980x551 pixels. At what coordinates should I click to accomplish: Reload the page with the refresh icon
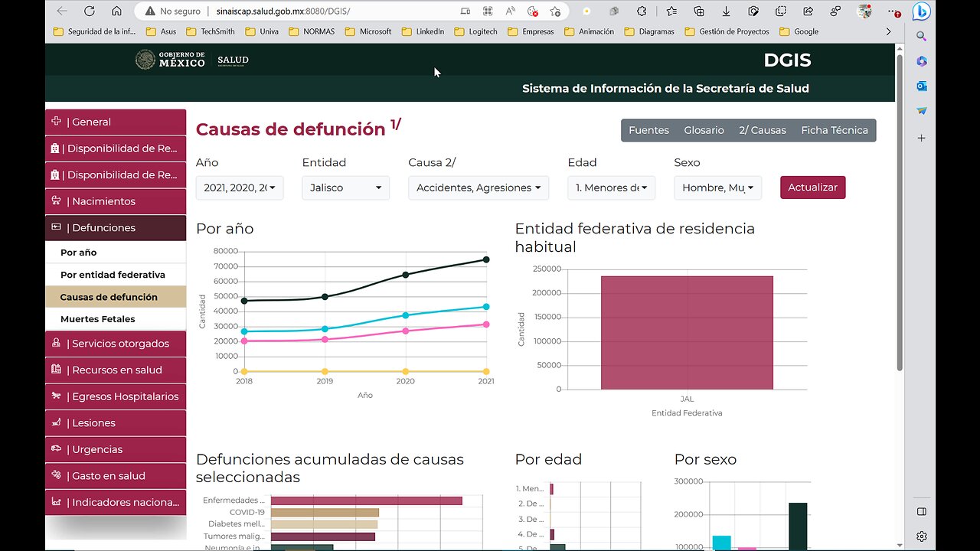[x=90, y=11]
